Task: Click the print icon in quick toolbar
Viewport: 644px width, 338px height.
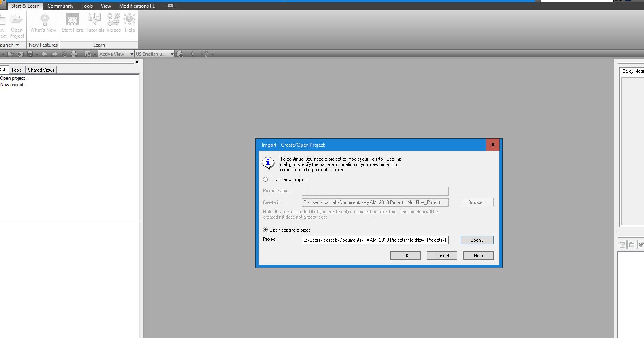Action: coord(74,54)
